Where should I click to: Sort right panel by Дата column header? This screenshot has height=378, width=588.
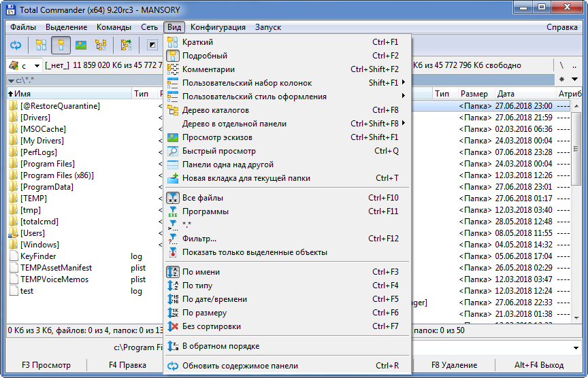pyautogui.click(x=525, y=94)
